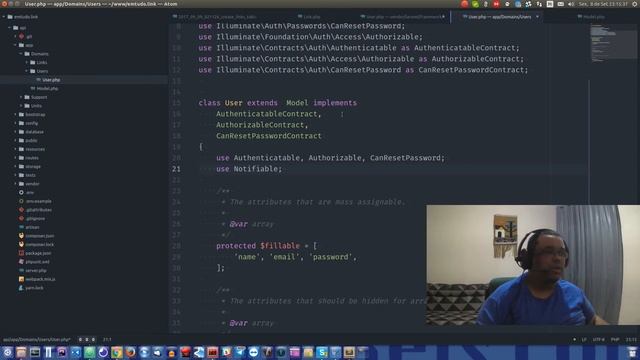640x360 pixels.
Task: Expand the storage folder
Action: (16, 167)
